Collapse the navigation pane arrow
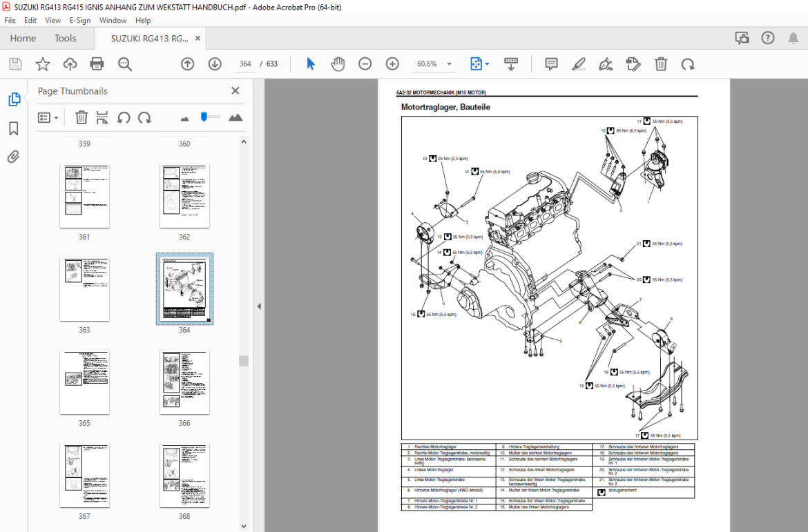The width and height of the screenshot is (808, 532). coord(259,306)
